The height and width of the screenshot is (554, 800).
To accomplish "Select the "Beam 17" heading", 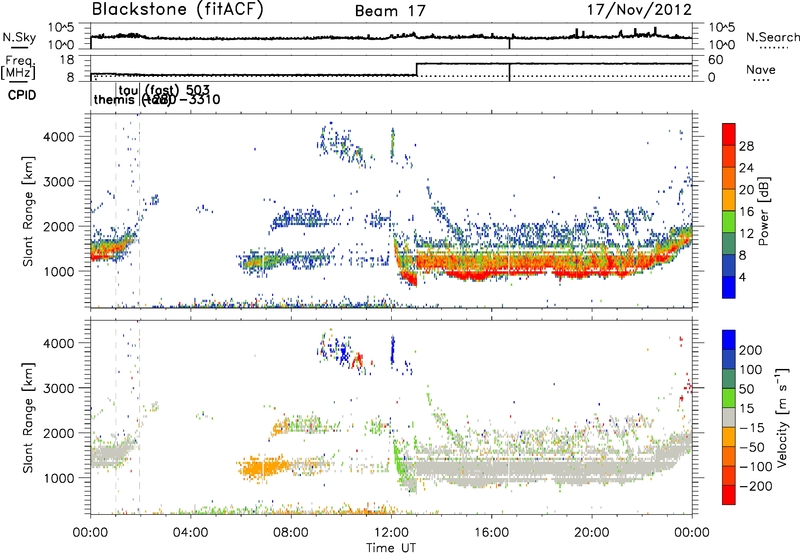I will pyautogui.click(x=390, y=11).
